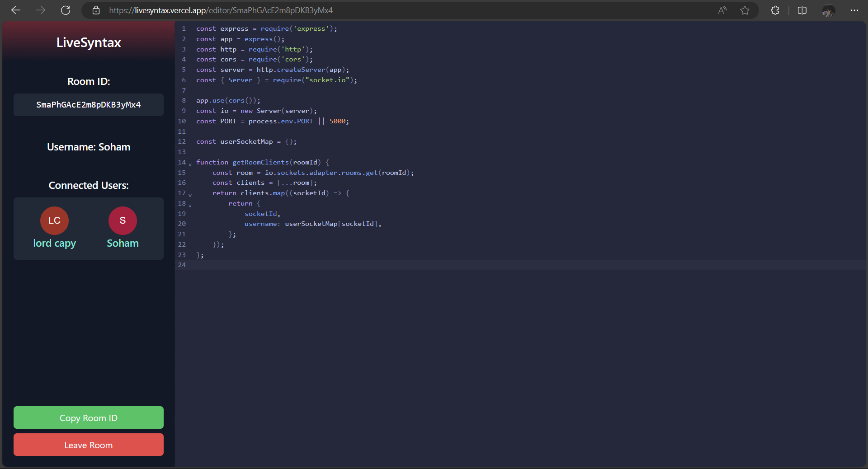The width and height of the screenshot is (868, 469).
Task: Open the Read aloud icon
Action: click(722, 10)
